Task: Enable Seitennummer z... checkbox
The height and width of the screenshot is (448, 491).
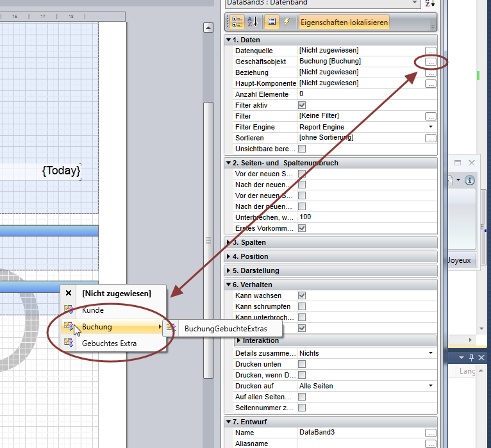Action: point(302,408)
